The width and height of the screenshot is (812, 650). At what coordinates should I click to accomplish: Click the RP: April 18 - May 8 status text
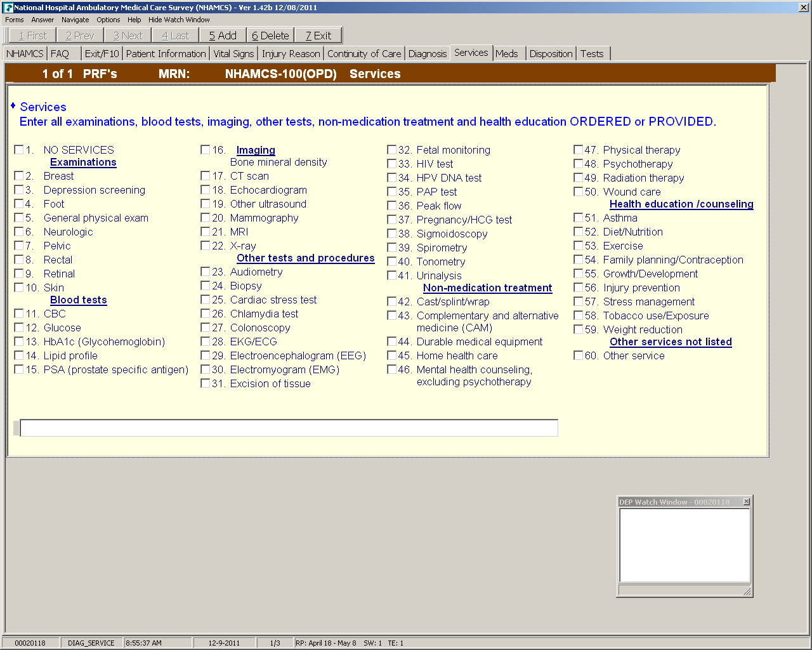click(x=326, y=643)
